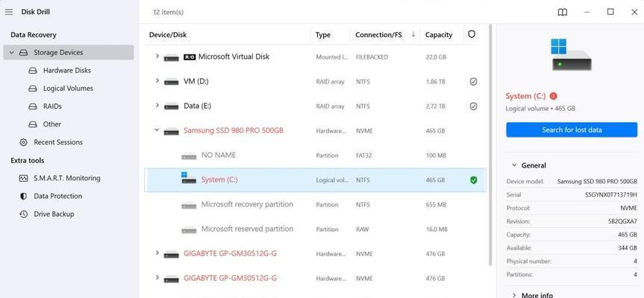Sort by the Device/Disk column header

(x=168, y=35)
